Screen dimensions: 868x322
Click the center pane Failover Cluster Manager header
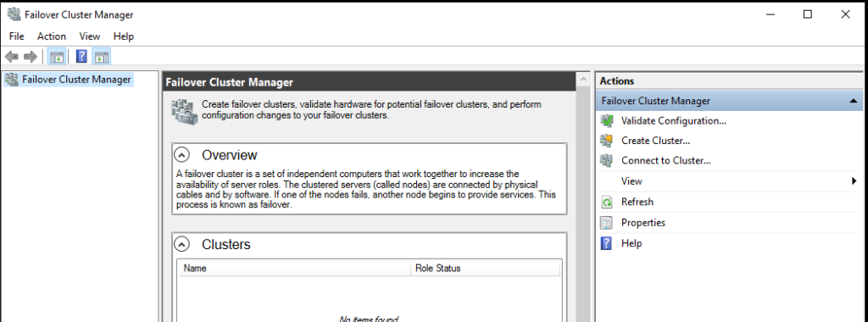[370, 82]
